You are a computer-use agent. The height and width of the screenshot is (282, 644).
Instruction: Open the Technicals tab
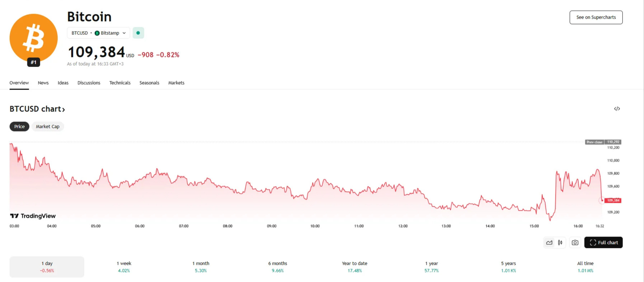(x=120, y=83)
